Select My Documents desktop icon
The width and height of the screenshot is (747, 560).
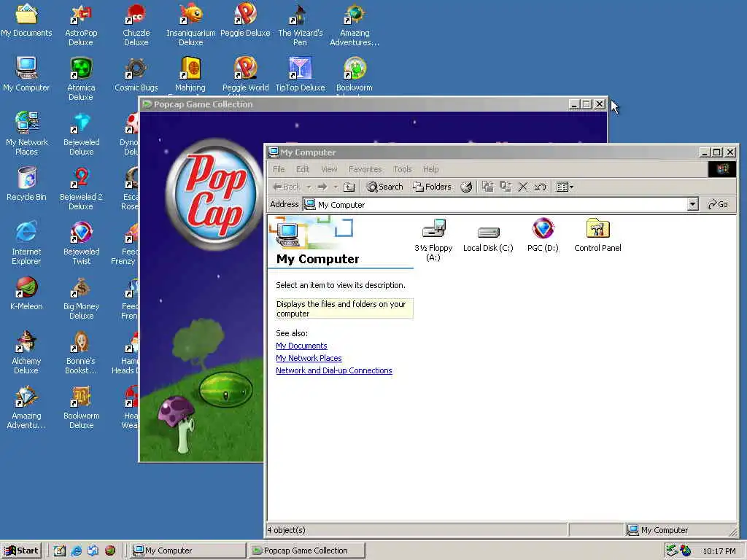point(27,20)
